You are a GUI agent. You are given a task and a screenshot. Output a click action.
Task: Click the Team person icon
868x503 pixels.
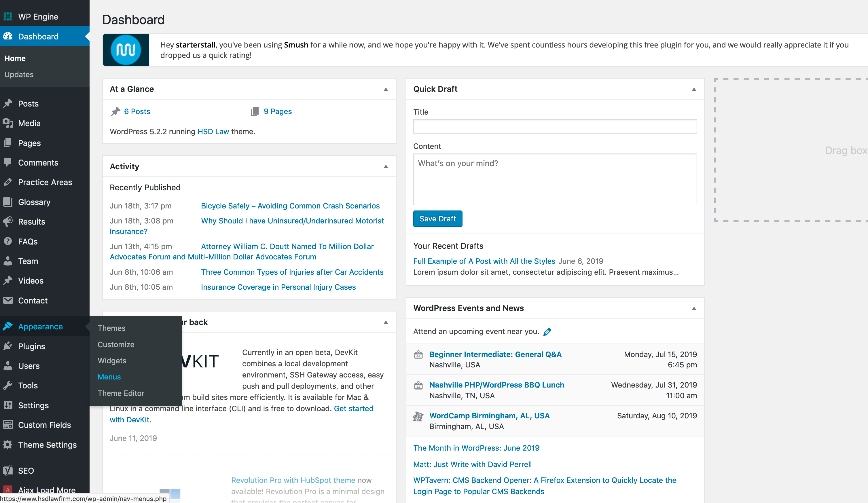(x=8, y=261)
